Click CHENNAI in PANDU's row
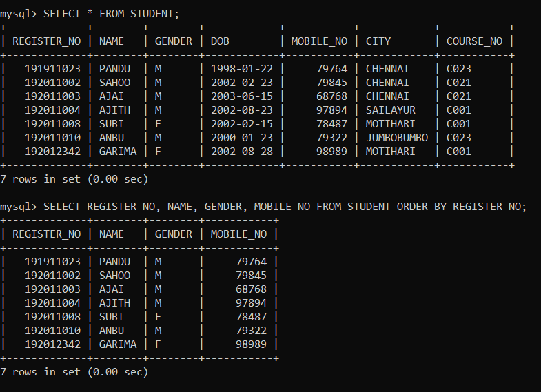 387,69
